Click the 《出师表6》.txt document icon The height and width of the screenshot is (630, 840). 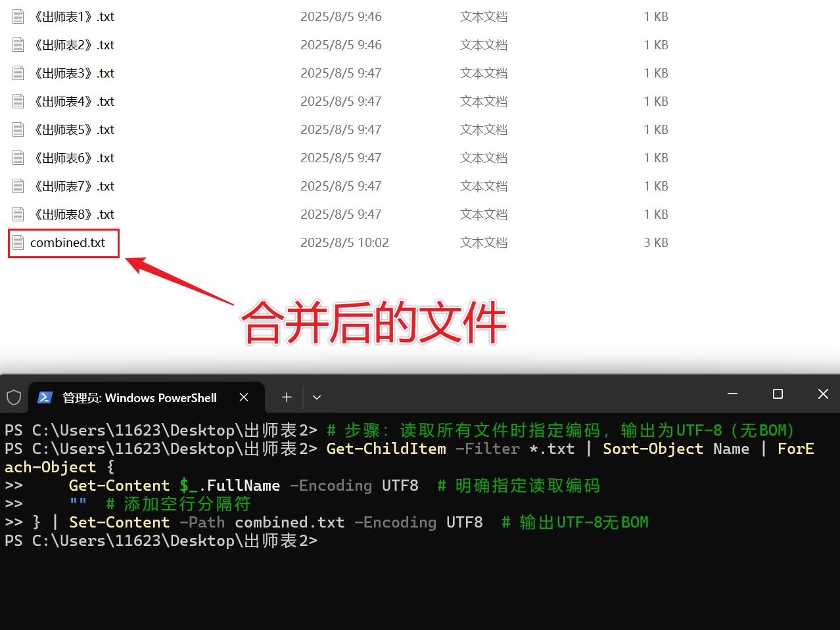[17, 157]
